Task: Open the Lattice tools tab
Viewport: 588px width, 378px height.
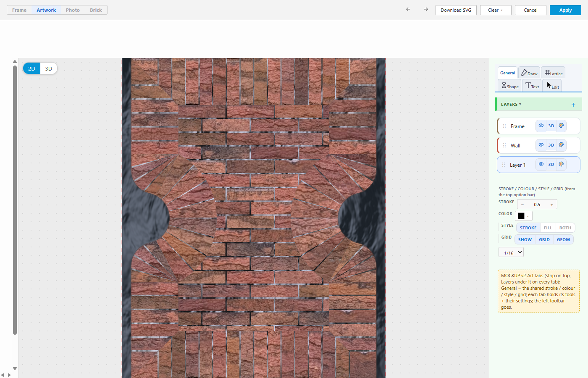Action: (553, 73)
